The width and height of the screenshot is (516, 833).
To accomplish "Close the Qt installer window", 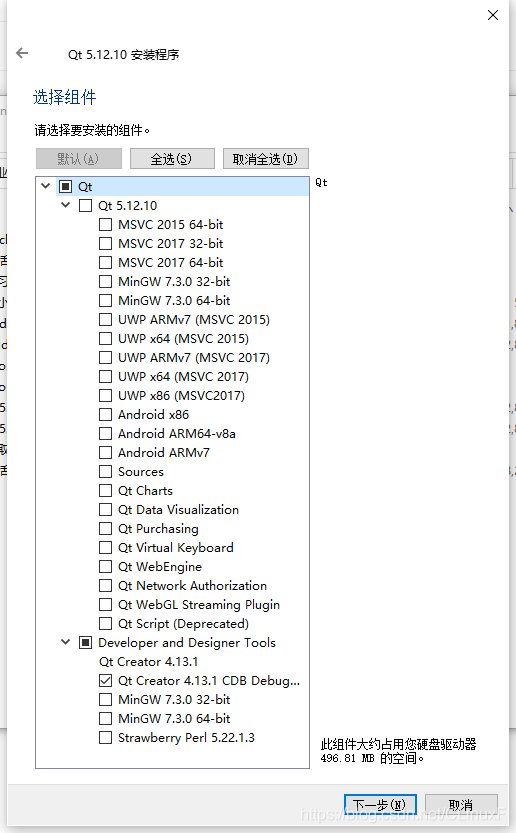I will coord(493,15).
